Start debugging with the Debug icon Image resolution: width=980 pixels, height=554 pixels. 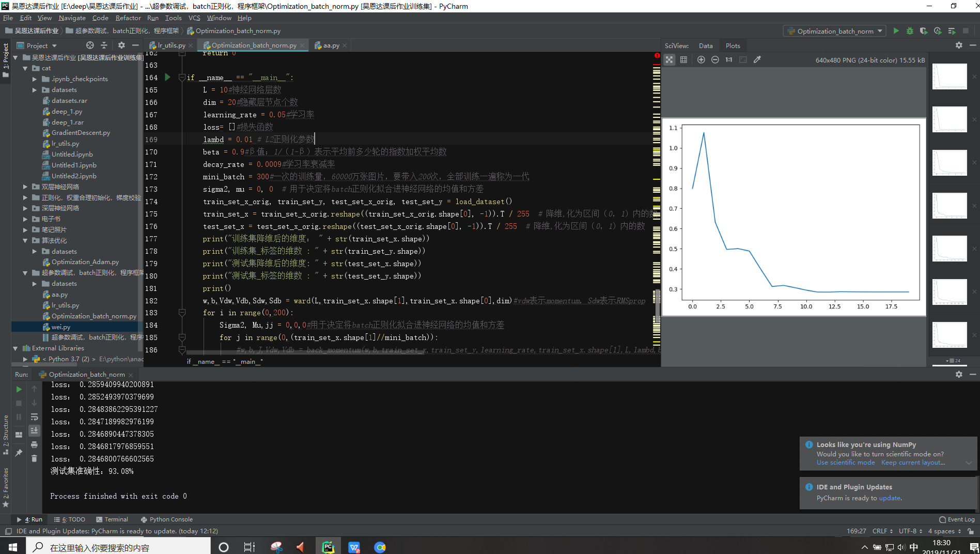tap(910, 31)
